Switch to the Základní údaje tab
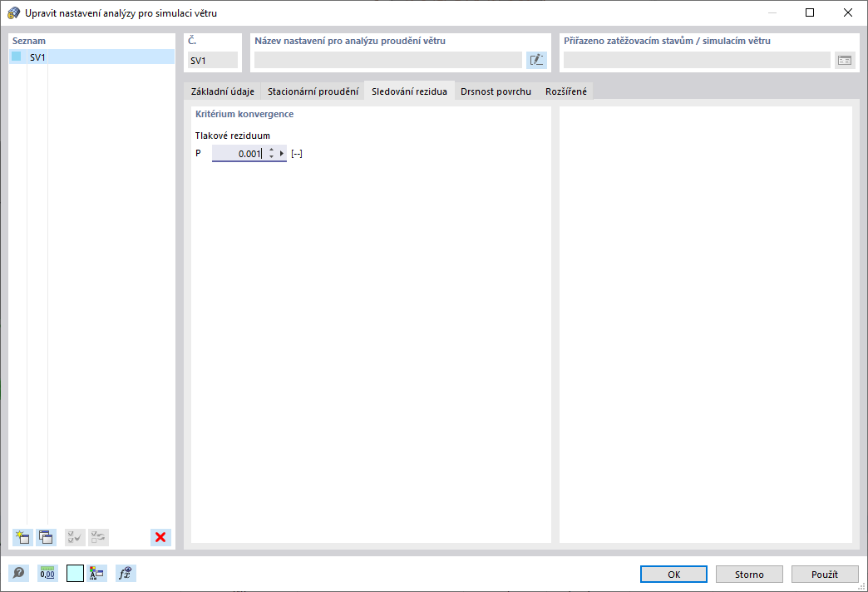This screenshot has height=592, width=868. tap(223, 91)
